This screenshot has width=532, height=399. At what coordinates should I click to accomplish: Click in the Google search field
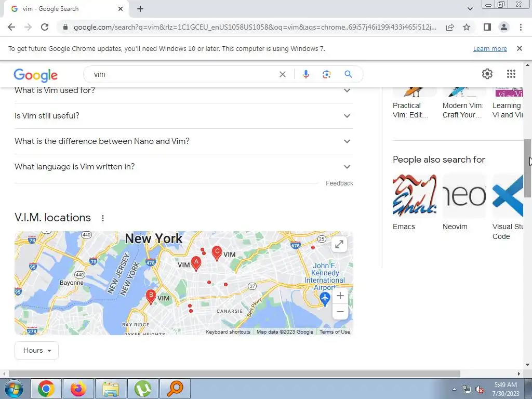point(183,74)
